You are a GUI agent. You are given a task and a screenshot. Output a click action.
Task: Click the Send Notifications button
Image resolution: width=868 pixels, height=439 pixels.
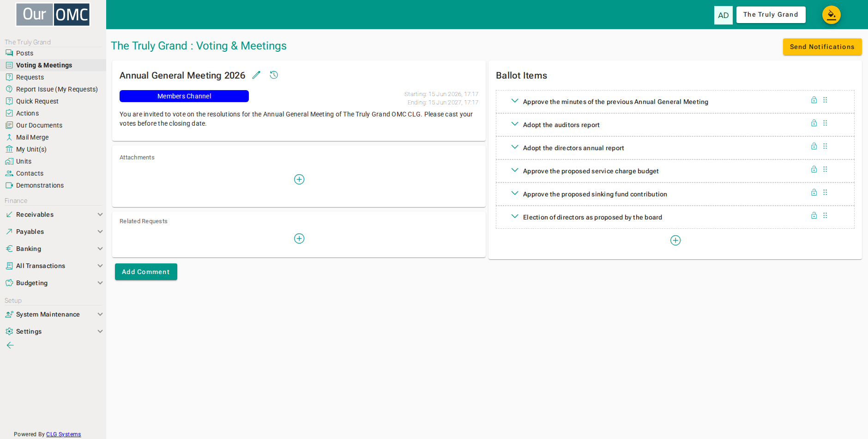pyautogui.click(x=822, y=47)
